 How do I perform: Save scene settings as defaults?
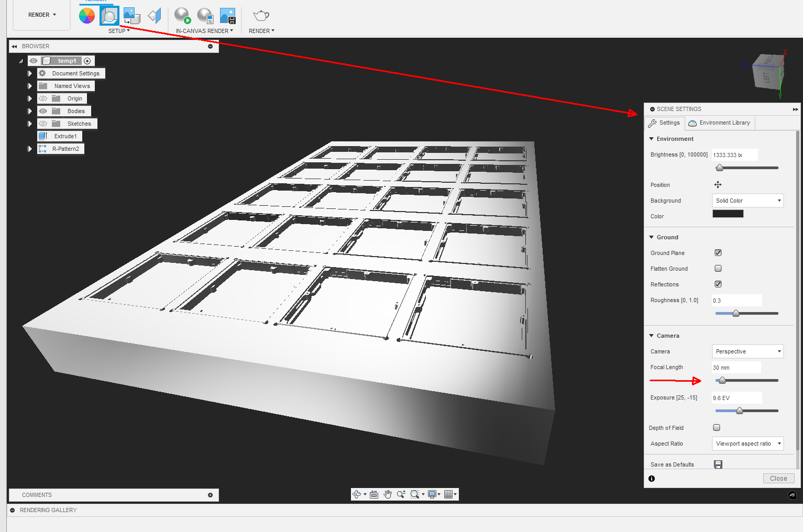(x=718, y=464)
